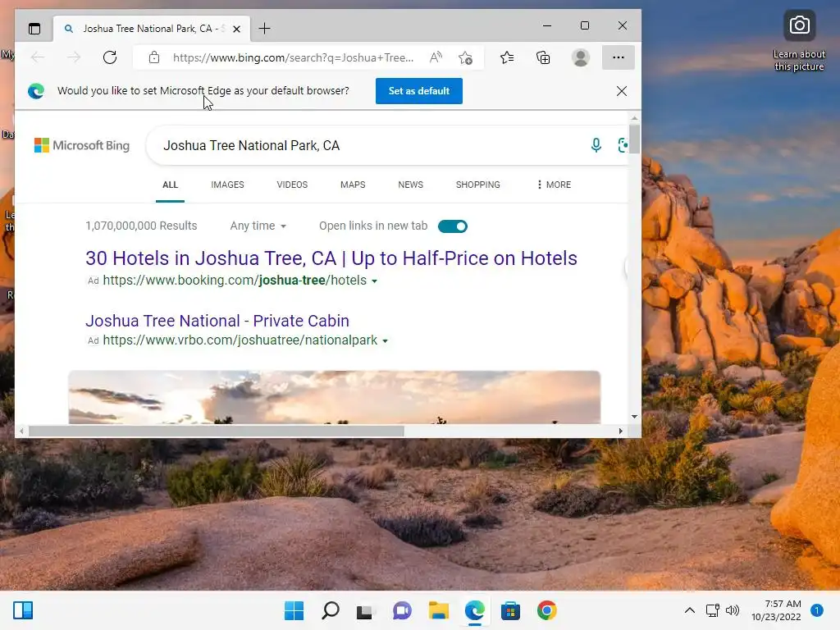Open Windows Widgets from taskbar
This screenshot has height=630, width=840.
pos(23,610)
